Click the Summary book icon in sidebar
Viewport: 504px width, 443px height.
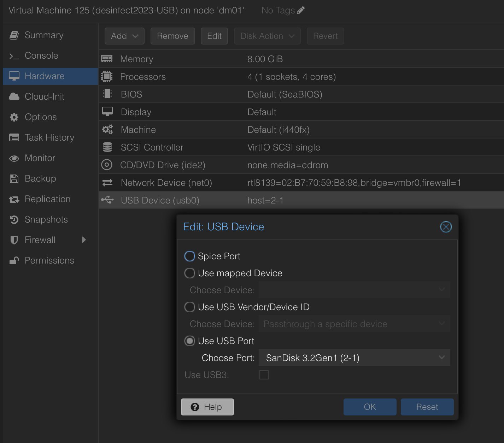[14, 35]
